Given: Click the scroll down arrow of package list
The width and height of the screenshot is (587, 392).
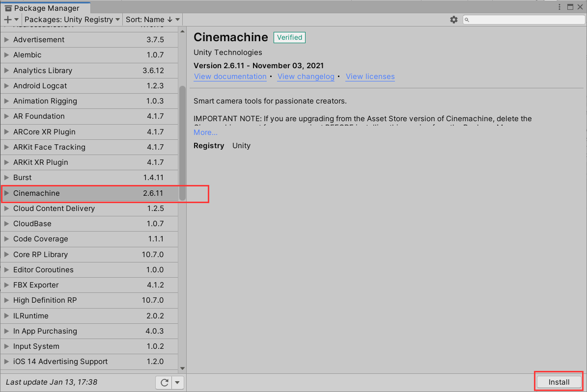Looking at the screenshot, I should 182,368.
